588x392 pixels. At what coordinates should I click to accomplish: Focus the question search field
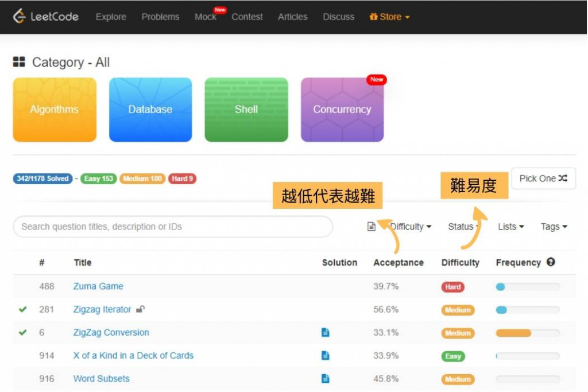(173, 227)
